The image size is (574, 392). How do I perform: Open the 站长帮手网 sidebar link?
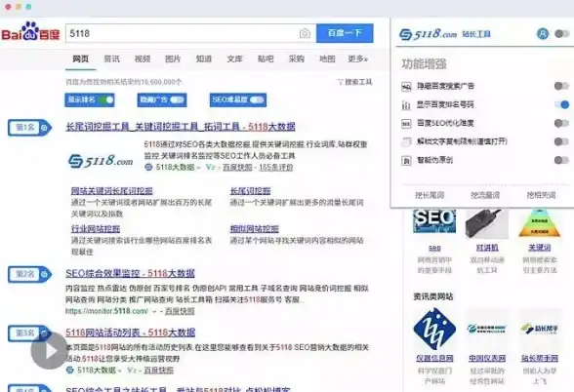click(540, 359)
